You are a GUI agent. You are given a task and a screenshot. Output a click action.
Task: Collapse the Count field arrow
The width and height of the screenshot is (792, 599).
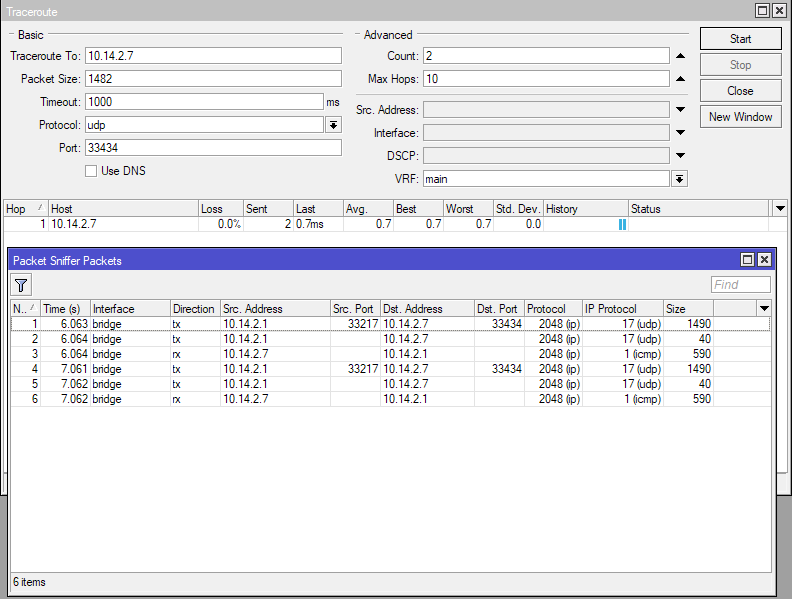tap(680, 56)
